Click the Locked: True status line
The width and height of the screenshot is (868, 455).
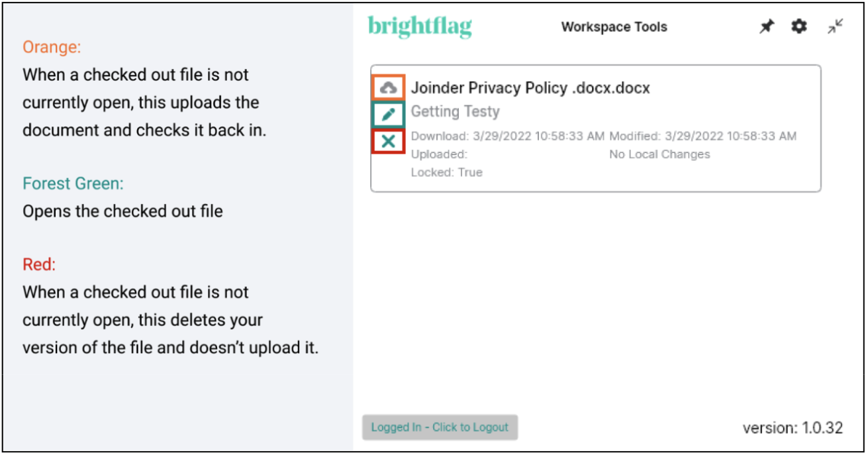tap(447, 172)
